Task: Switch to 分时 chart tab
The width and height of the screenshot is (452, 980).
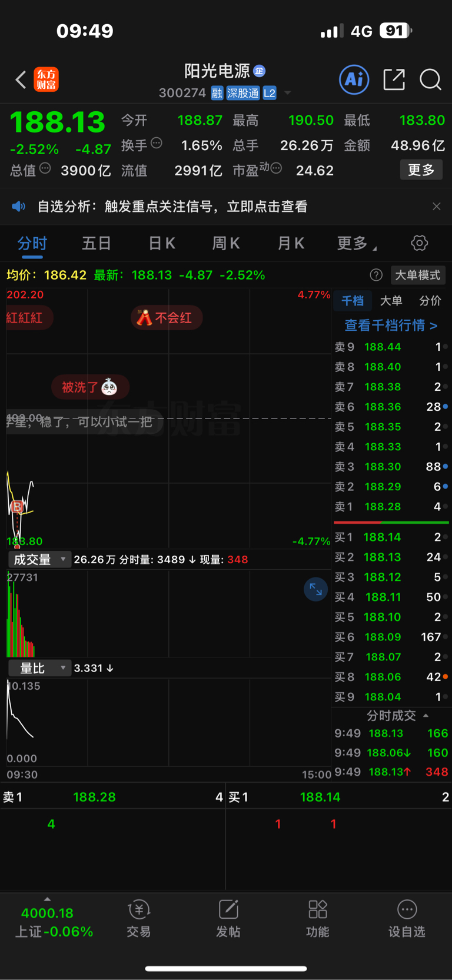Action: [x=32, y=243]
